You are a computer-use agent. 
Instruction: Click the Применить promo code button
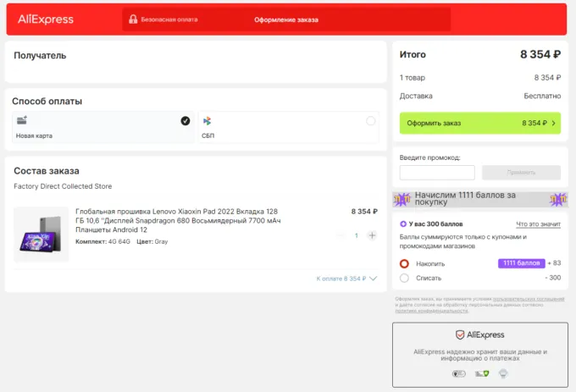click(x=521, y=172)
